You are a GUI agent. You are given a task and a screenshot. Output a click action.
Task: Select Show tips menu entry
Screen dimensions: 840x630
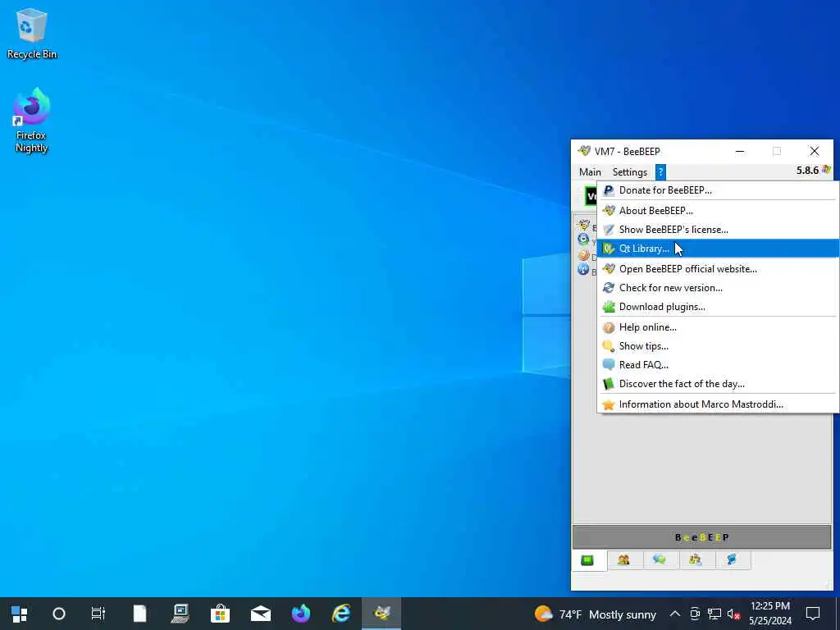point(717,346)
